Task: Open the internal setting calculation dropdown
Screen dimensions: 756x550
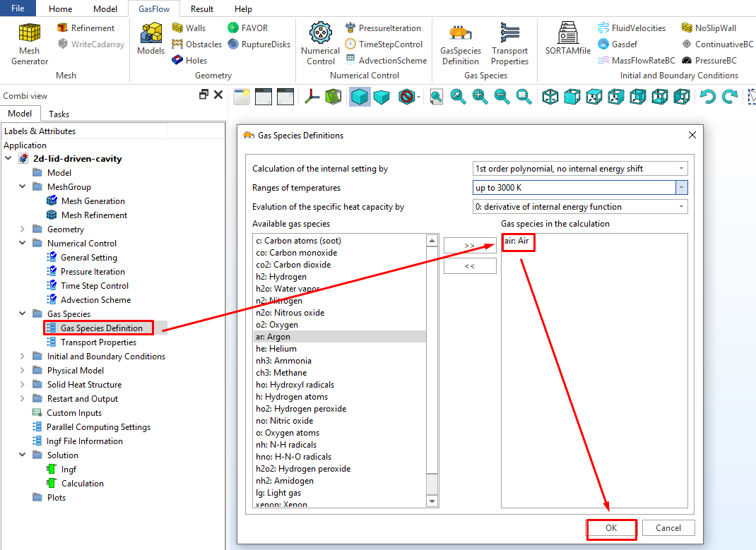Action: pyautogui.click(x=579, y=169)
